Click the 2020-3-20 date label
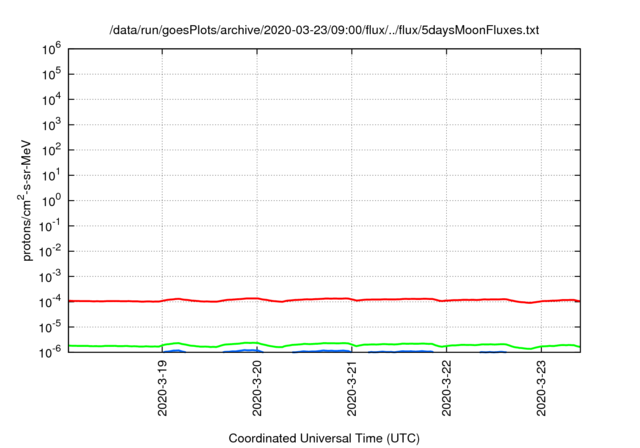640x448 pixels. tap(257, 388)
